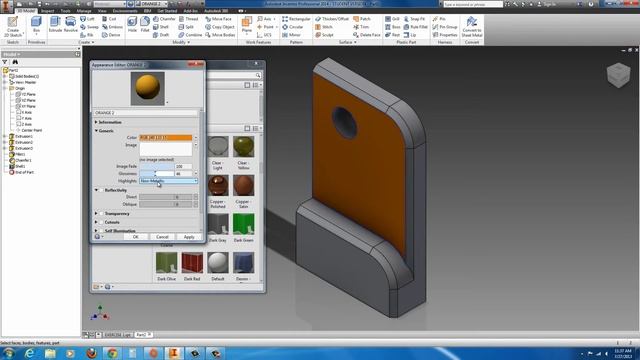
Task: Collapse the Generic section
Action: [x=96, y=131]
